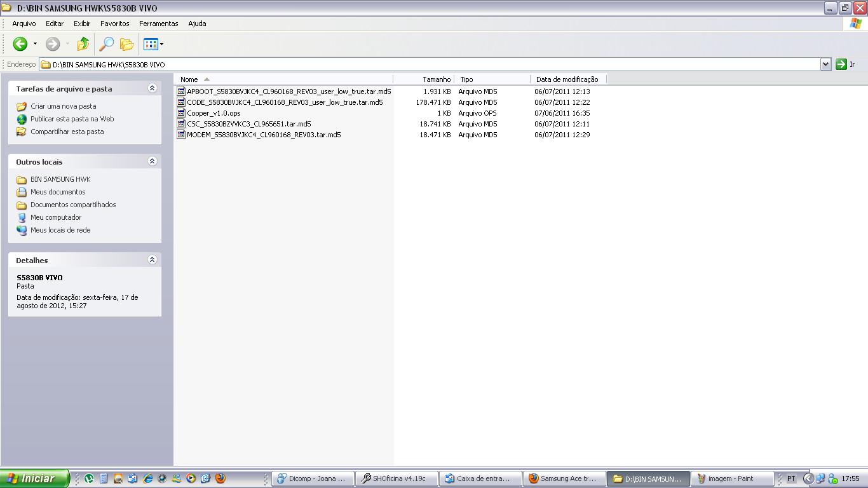Sort by the Tamanho column header

(423, 79)
